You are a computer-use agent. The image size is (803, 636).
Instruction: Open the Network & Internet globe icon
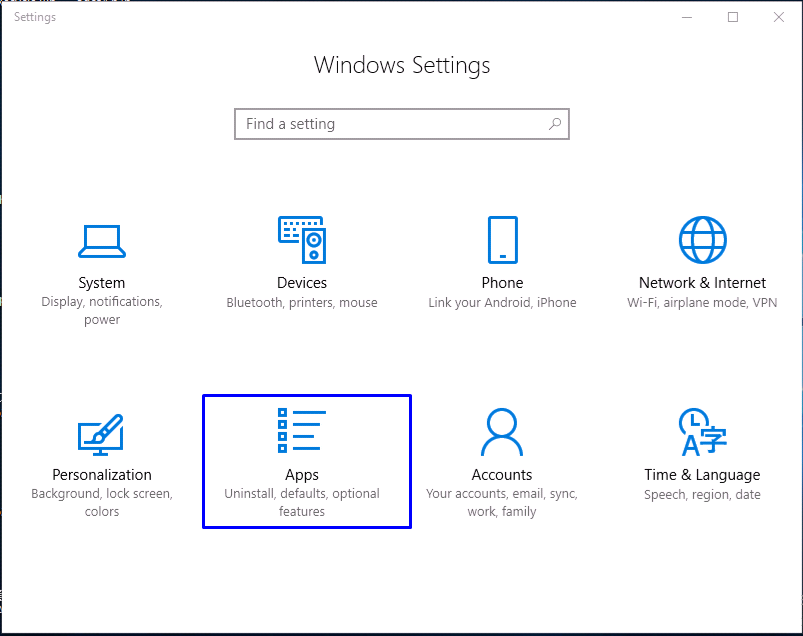coord(703,240)
